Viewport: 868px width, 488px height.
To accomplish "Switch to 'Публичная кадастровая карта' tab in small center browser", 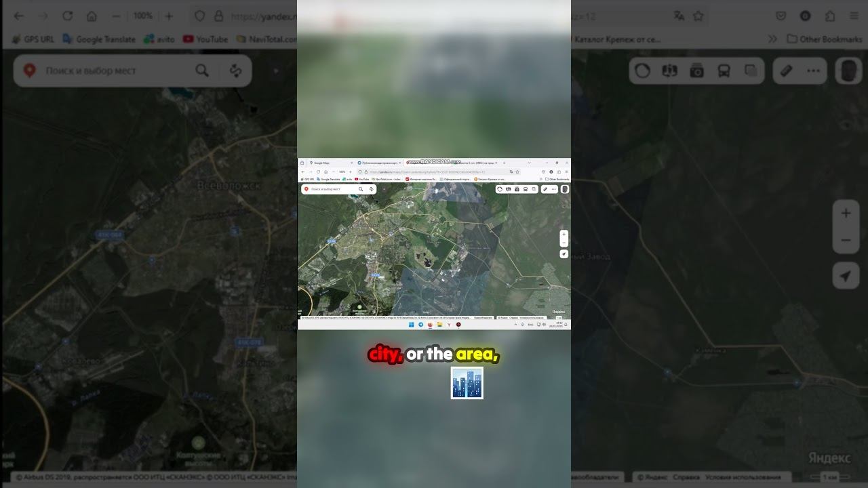I will 378,163.
